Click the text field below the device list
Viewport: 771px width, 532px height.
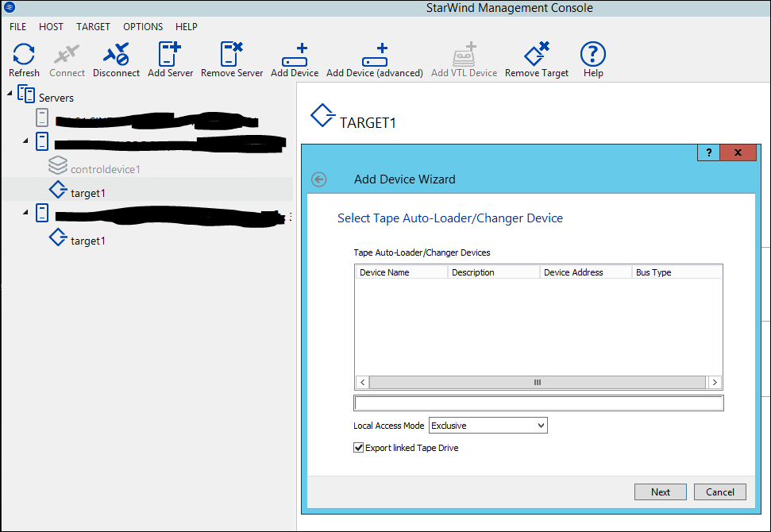[x=538, y=403]
